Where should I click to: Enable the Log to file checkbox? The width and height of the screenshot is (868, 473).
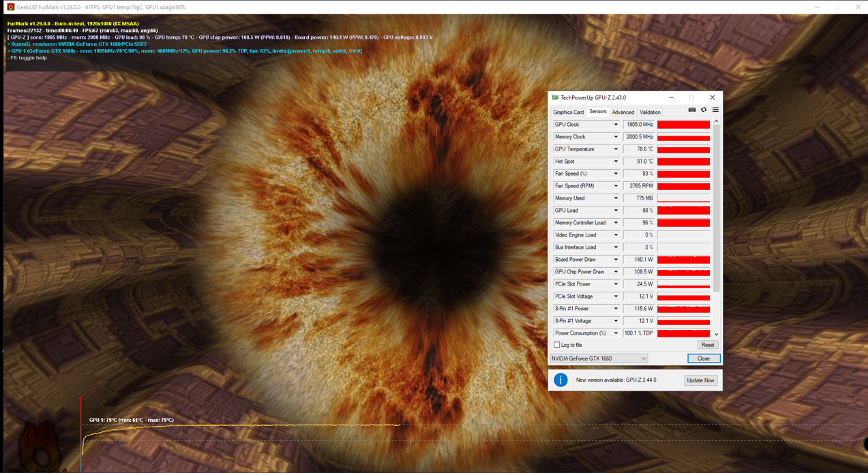point(557,345)
